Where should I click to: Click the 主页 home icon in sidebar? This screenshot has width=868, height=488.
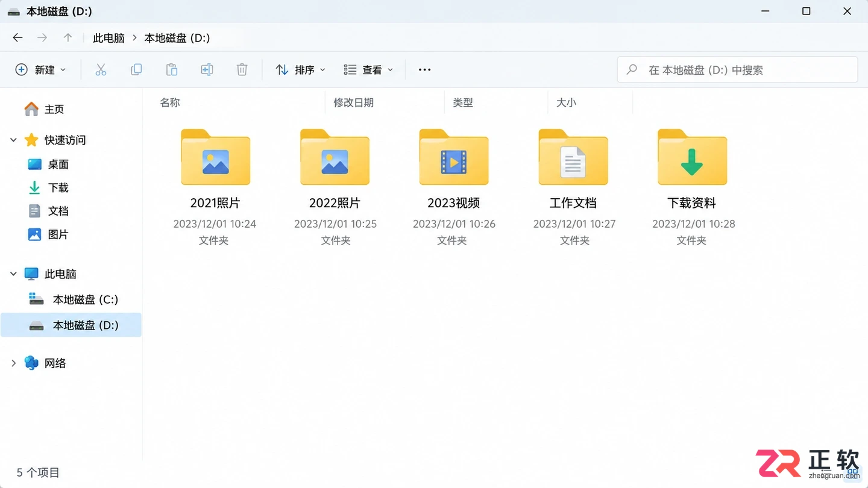point(31,109)
